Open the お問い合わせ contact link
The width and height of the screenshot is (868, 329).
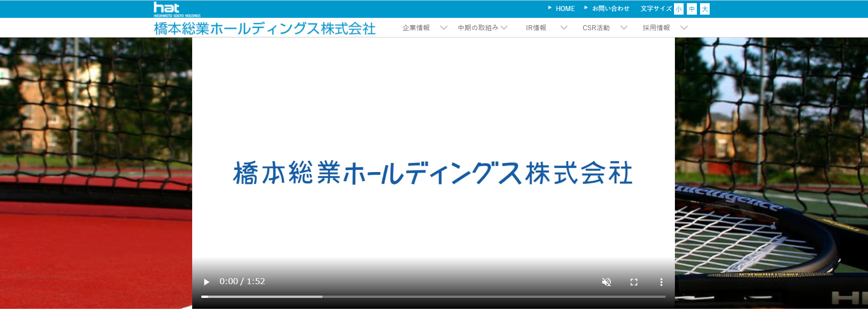[x=610, y=9]
